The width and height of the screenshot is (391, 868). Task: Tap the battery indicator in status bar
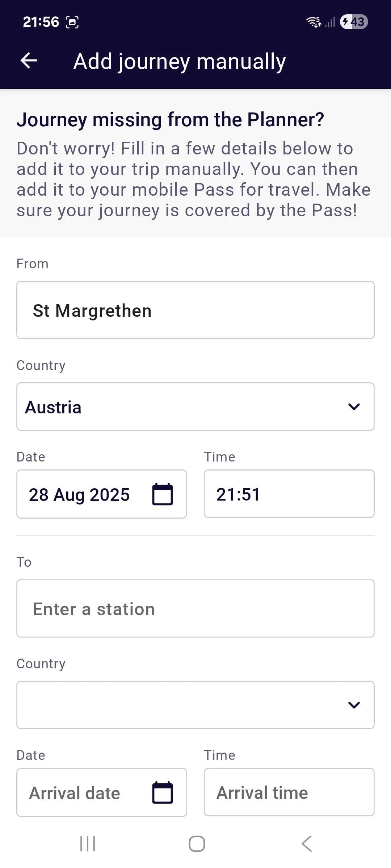pos(354,22)
